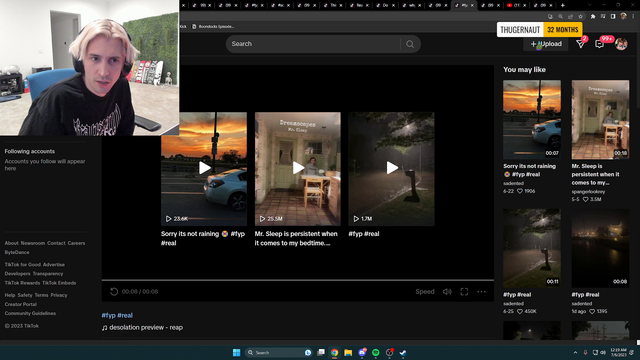
Task: Open the Community Guidelines link
Action: (30, 313)
